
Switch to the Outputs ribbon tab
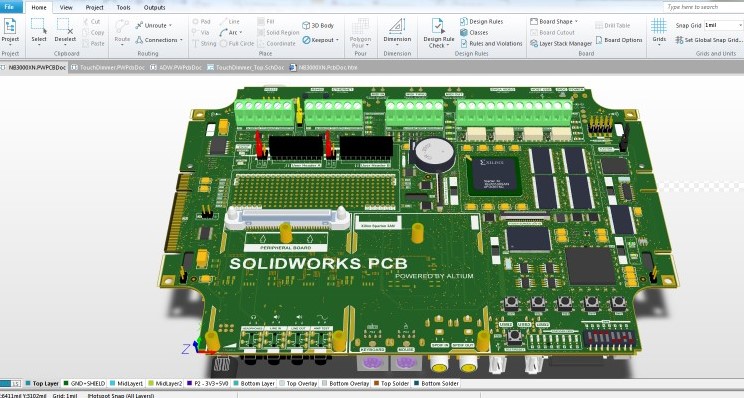point(155,7)
